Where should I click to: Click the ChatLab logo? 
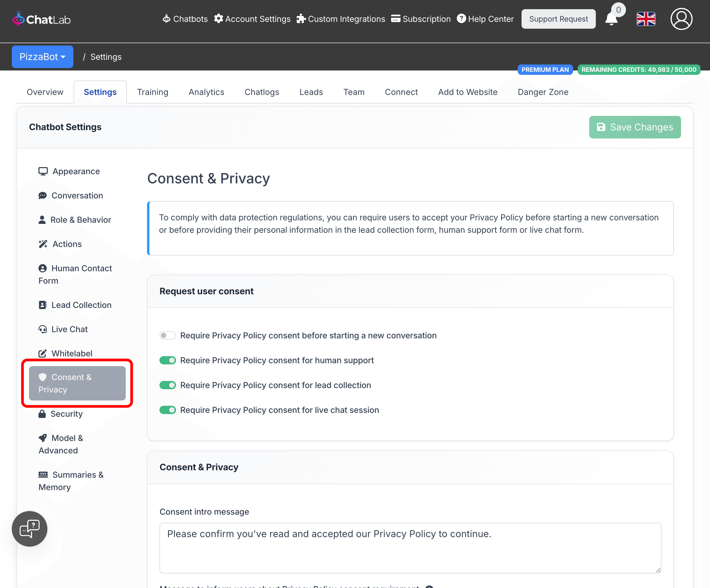click(41, 19)
